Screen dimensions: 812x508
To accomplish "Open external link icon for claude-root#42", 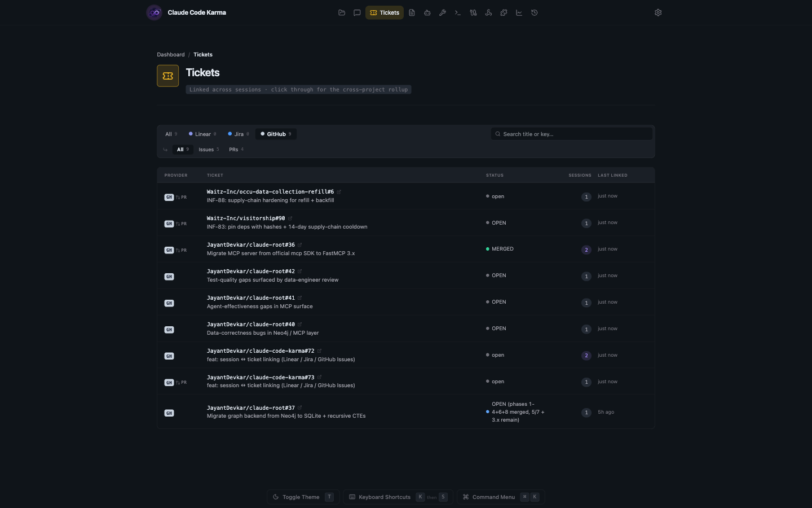I will click(300, 271).
